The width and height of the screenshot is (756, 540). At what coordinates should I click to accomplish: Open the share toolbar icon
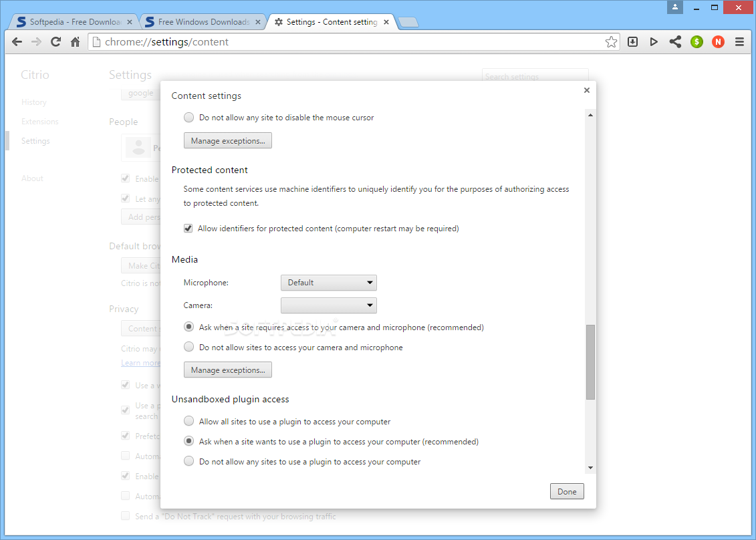[x=675, y=42]
